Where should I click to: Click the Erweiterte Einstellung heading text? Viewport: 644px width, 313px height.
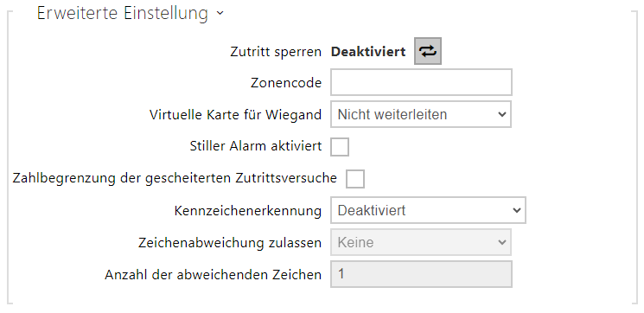(123, 13)
